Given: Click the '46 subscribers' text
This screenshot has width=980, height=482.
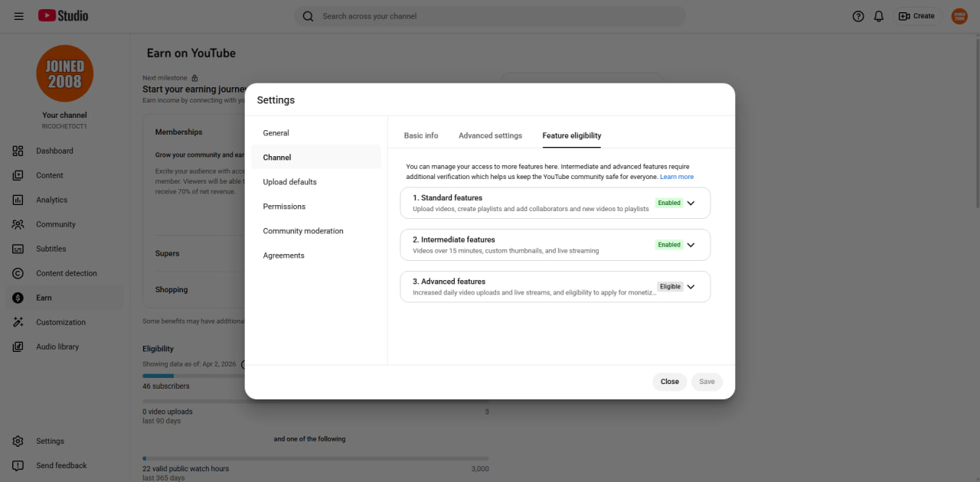Looking at the screenshot, I should point(166,386).
